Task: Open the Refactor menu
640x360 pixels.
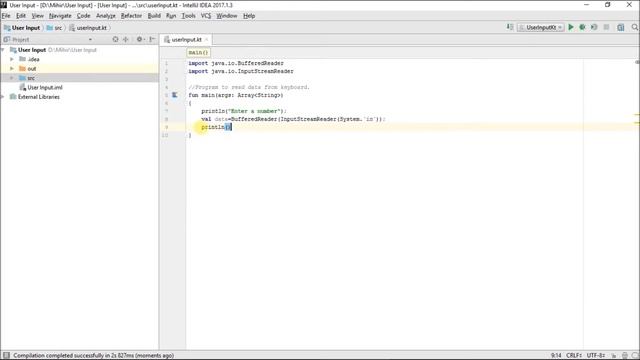Action: [131, 16]
